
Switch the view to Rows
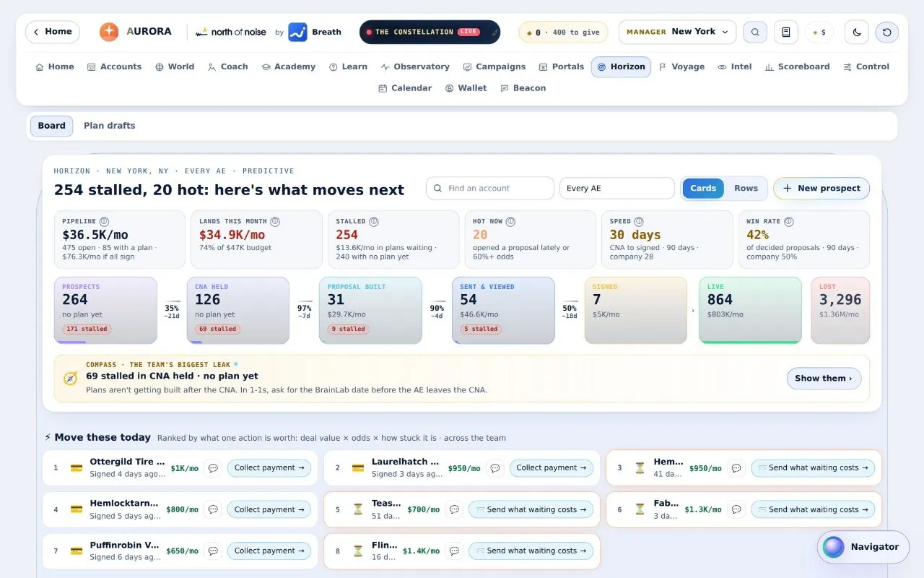pyautogui.click(x=746, y=189)
